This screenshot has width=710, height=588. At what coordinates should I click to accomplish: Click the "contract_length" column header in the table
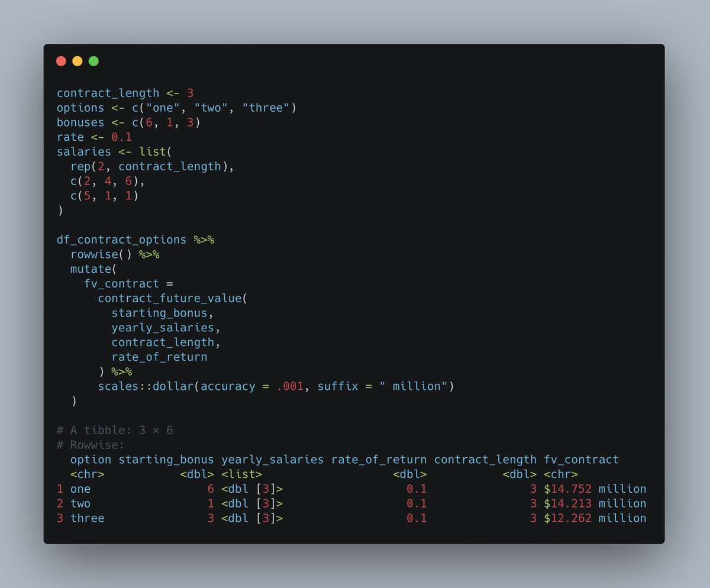point(485,460)
